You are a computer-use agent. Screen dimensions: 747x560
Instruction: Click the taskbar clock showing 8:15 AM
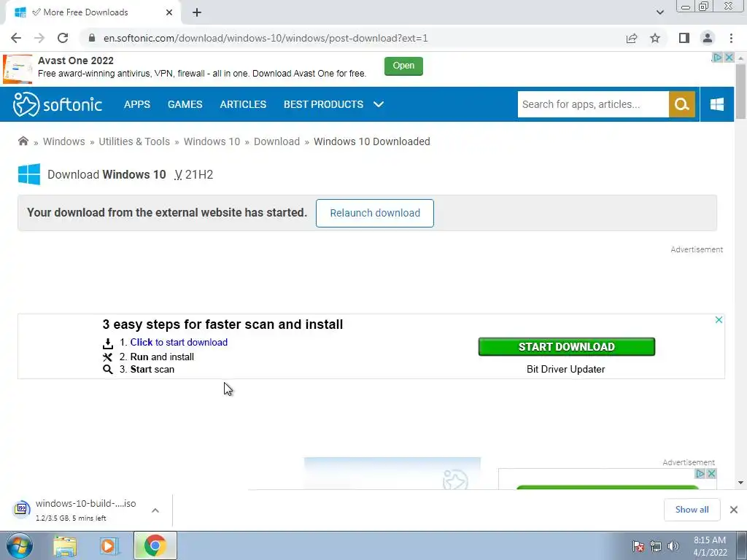(x=709, y=546)
